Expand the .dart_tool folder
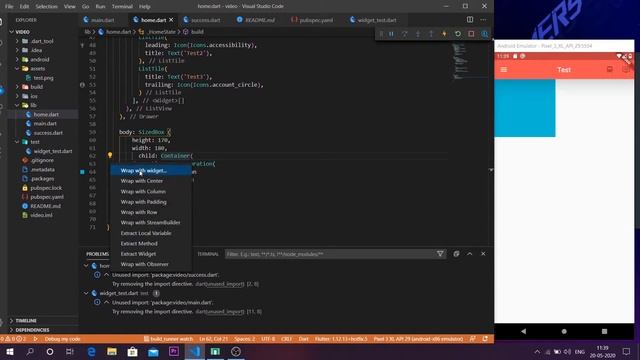Image resolution: width=640 pixels, height=360 pixels. (x=17, y=41)
